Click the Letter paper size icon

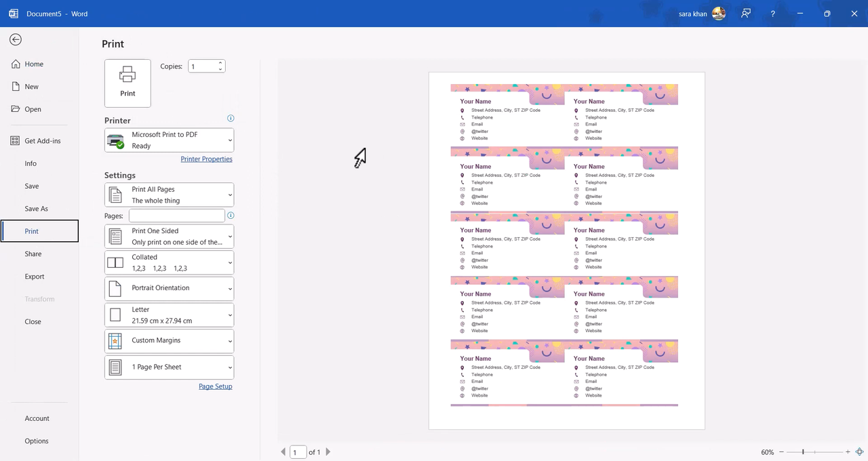click(115, 315)
